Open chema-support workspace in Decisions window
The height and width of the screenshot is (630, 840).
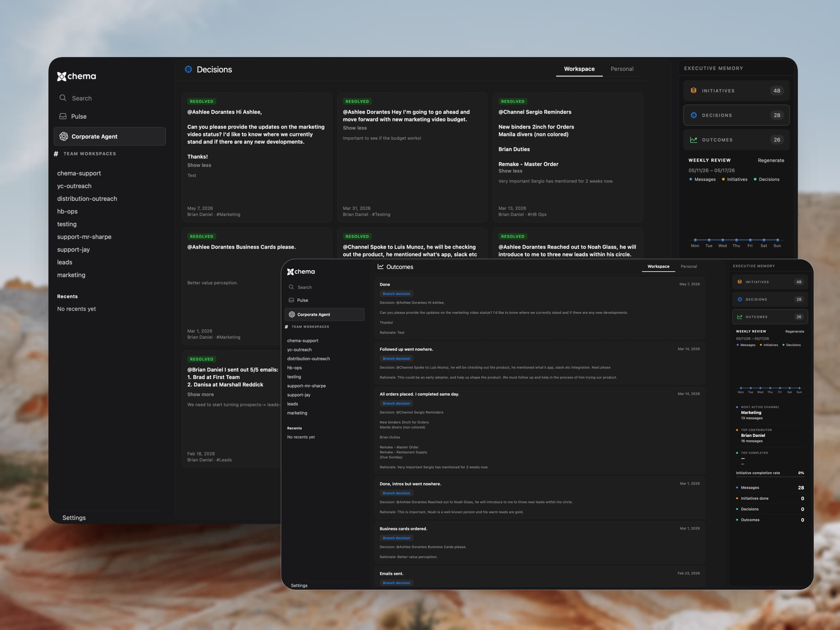tap(79, 173)
